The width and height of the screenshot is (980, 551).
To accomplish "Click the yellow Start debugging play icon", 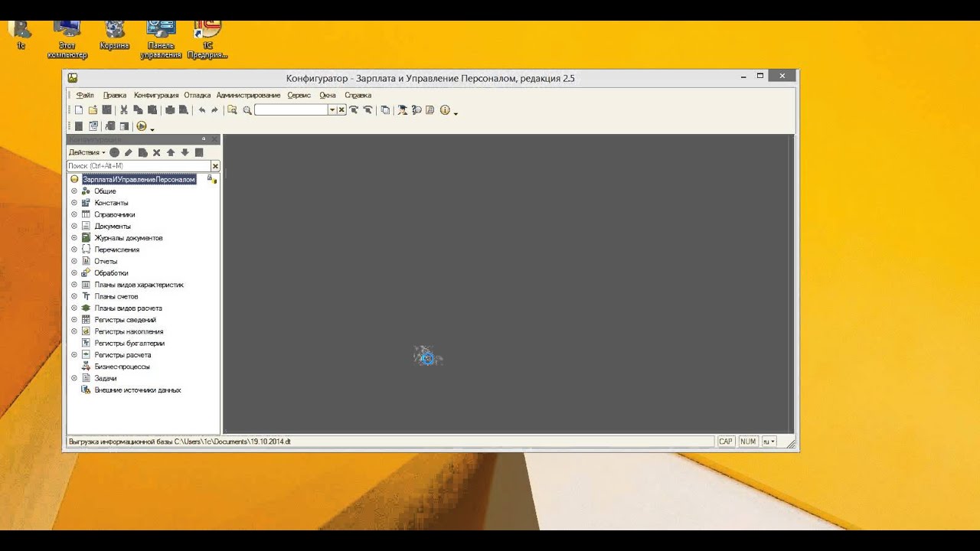I will click(x=142, y=126).
